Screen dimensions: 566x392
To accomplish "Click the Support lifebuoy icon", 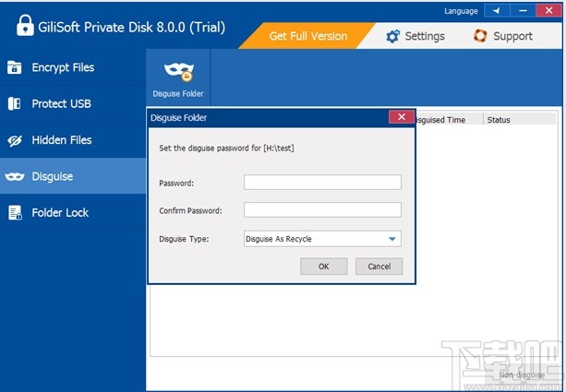I will [x=480, y=36].
